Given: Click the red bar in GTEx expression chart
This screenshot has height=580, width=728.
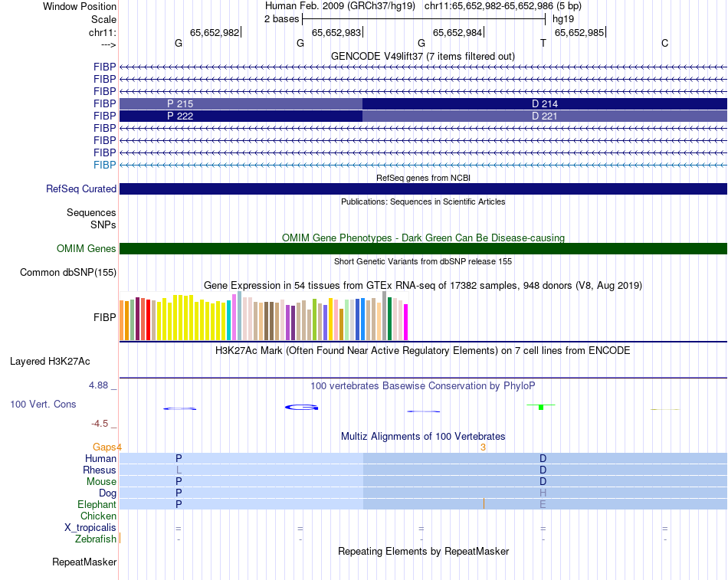Looking at the screenshot, I should coord(148,320).
